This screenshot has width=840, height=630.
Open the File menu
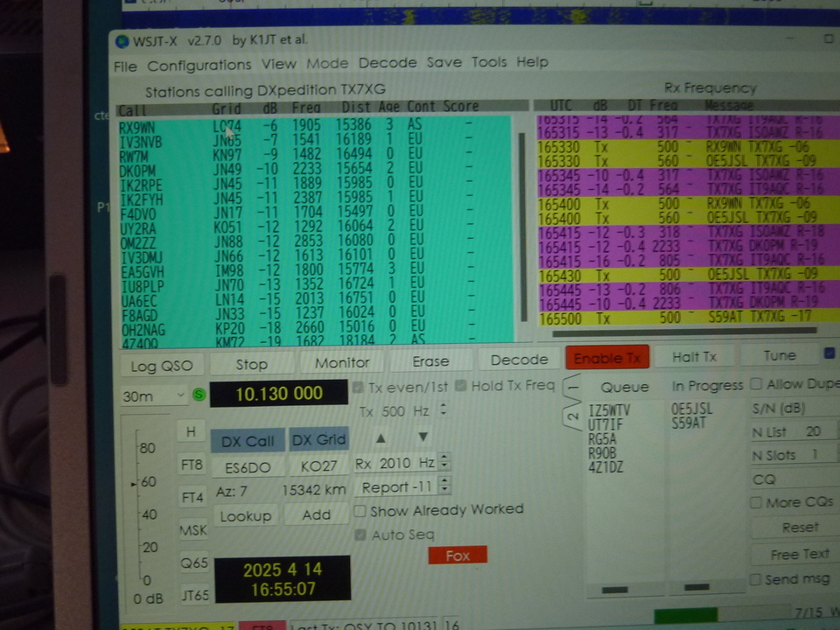pyautogui.click(x=125, y=66)
